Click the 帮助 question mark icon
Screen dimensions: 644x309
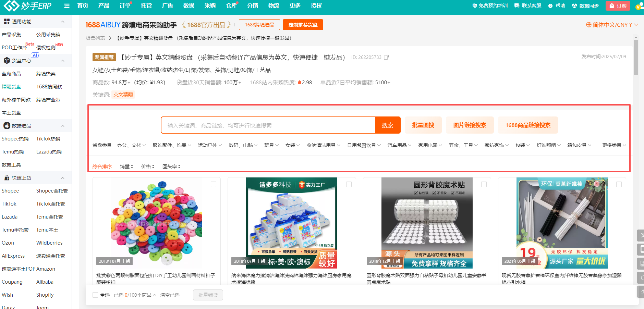coord(550,6)
